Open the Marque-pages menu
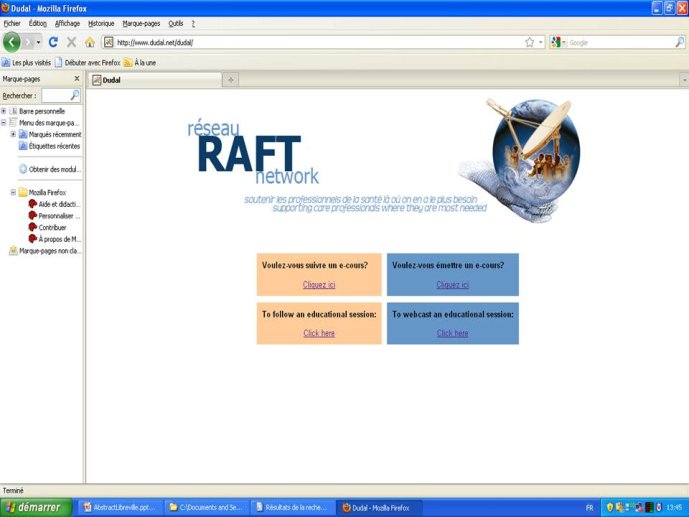 coord(141,23)
